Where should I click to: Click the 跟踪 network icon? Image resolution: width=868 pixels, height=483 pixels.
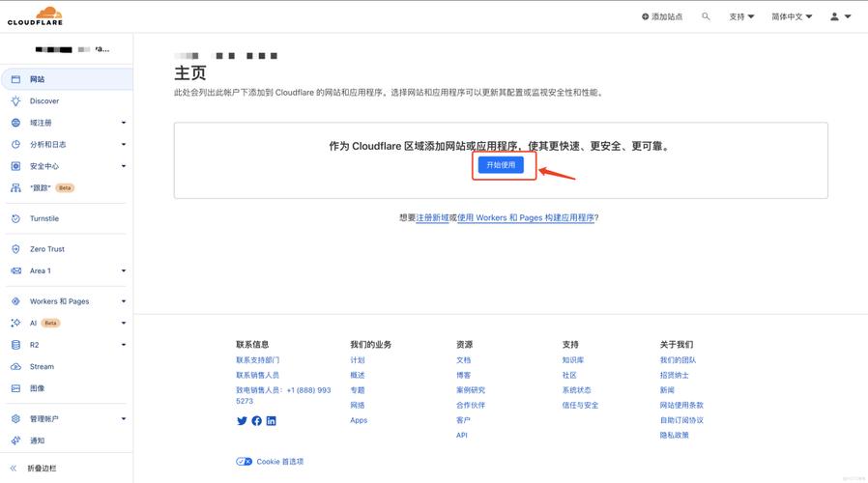(x=16, y=188)
